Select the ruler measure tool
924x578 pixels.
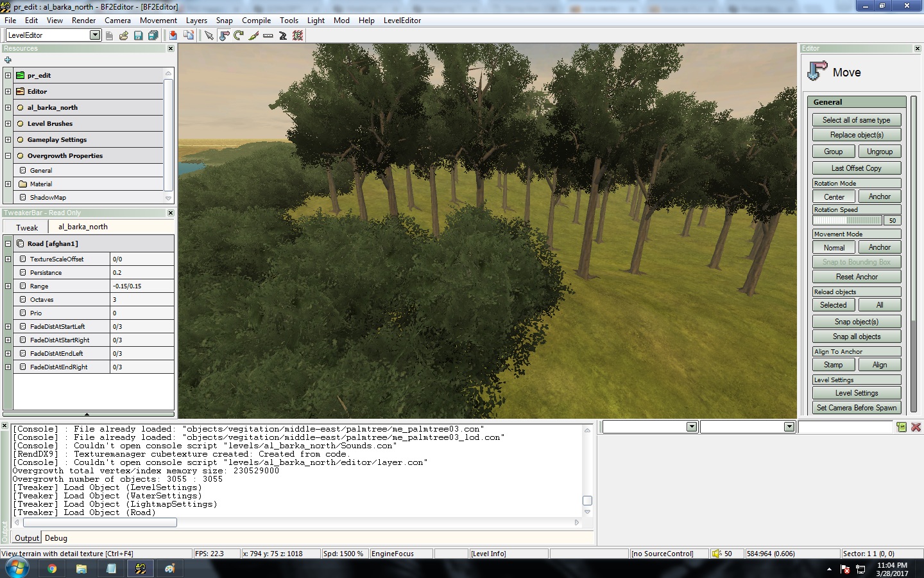point(268,35)
